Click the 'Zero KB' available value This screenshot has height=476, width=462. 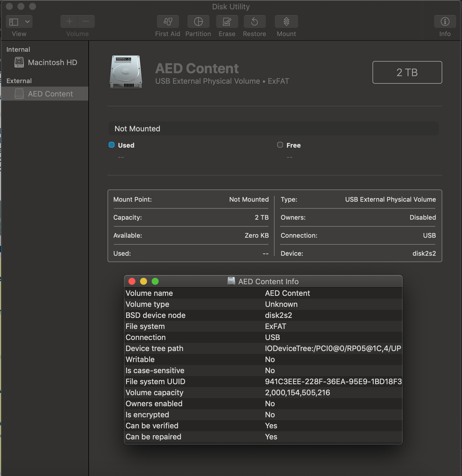click(x=257, y=235)
